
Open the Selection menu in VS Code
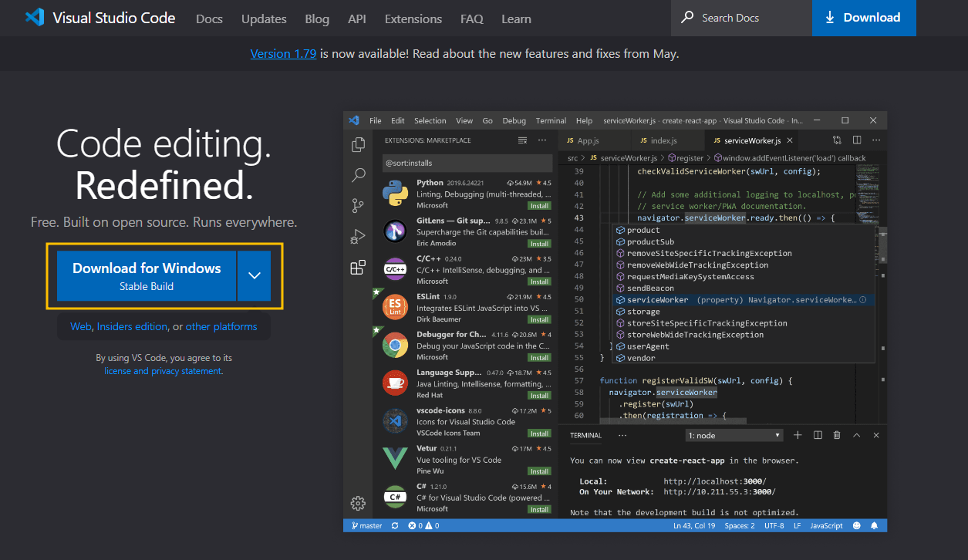click(430, 120)
